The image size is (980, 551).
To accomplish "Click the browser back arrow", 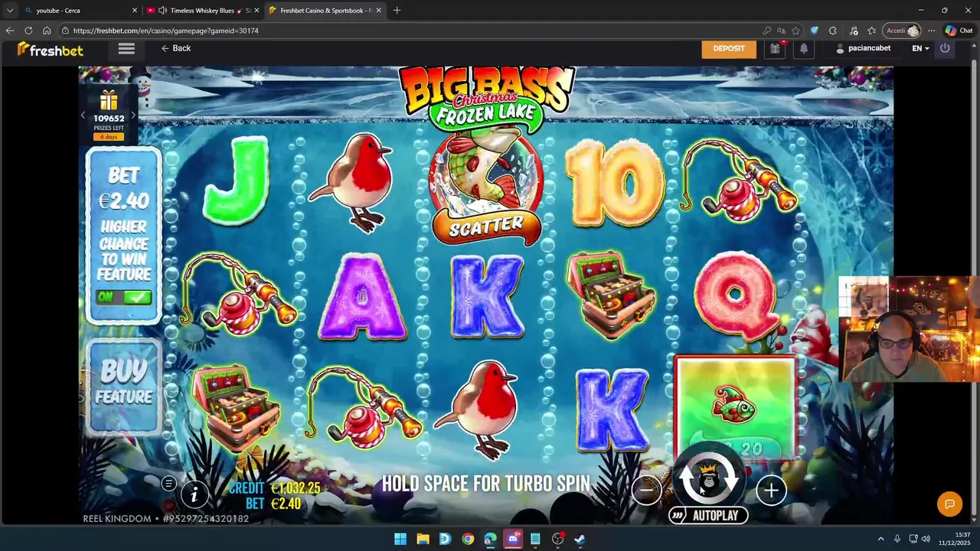I will (9, 31).
